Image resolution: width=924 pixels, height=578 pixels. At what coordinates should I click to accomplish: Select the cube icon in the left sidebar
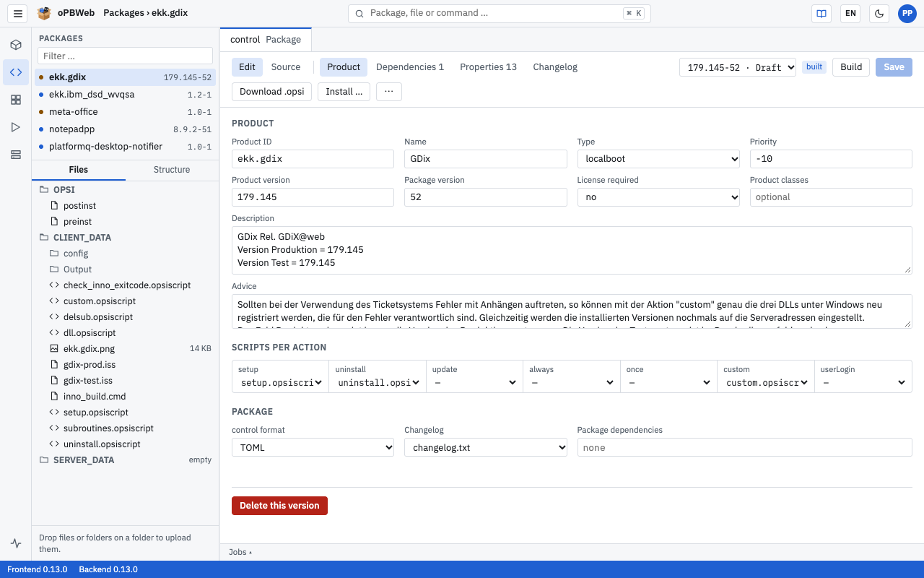(x=16, y=45)
